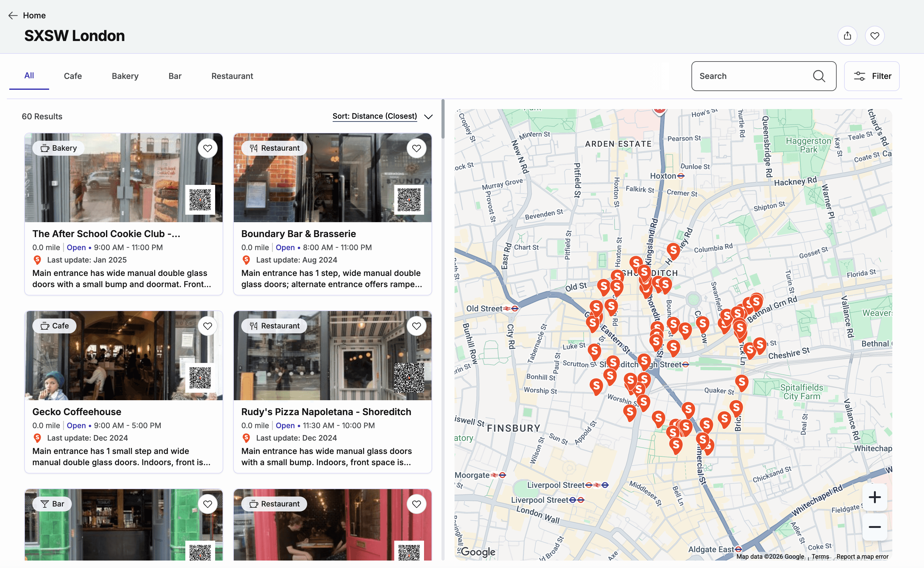Viewport: 924px width, 568px height.
Task: Click the Sociability pin icon by Aug 2024
Action: [x=246, y=260]
